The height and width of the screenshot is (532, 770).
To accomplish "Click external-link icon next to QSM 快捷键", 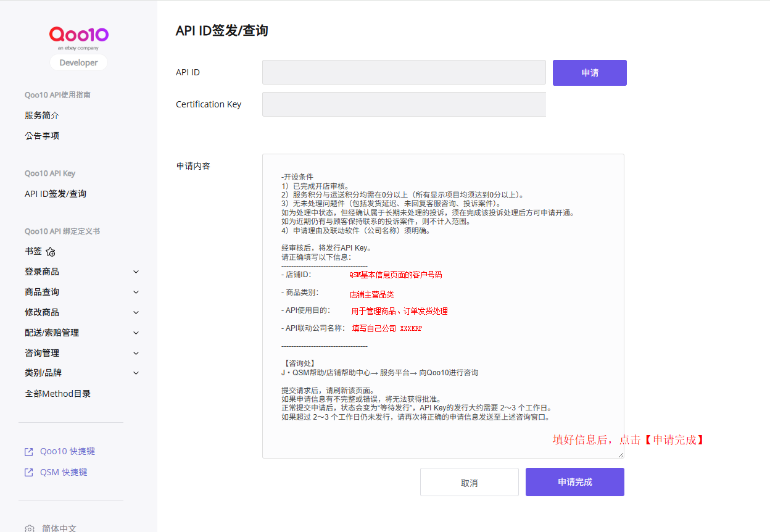I will point(29,473).
